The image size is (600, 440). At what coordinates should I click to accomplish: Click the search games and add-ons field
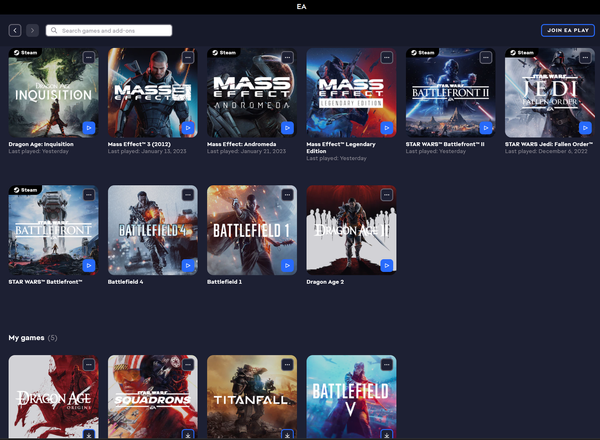pyautogui.click(x=109, y=31)
